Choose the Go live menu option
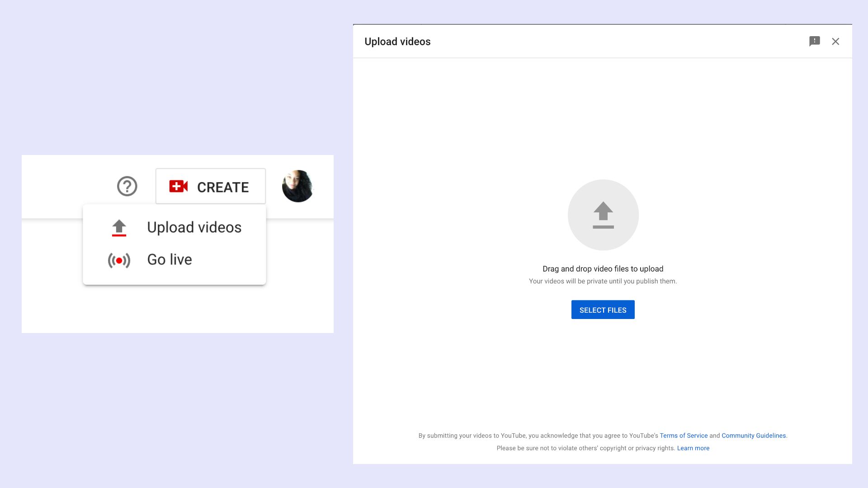This screenshot has width=868, height=488. [170, 260]
